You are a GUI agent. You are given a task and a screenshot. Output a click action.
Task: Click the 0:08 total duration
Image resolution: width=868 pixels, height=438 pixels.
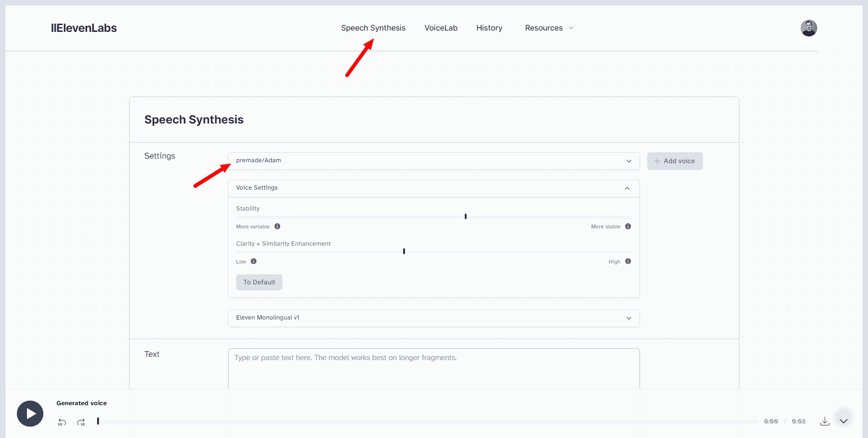pos(799,422)
